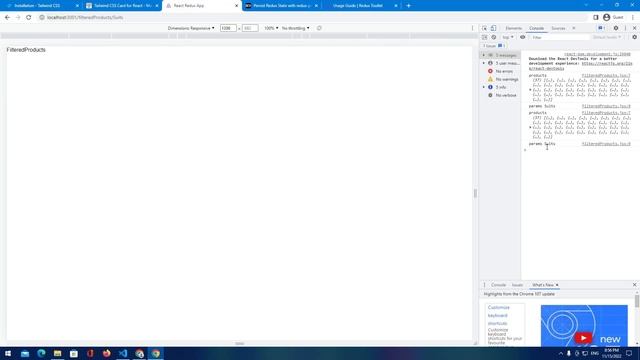Switch to the Elements tab

pos(513,28)
